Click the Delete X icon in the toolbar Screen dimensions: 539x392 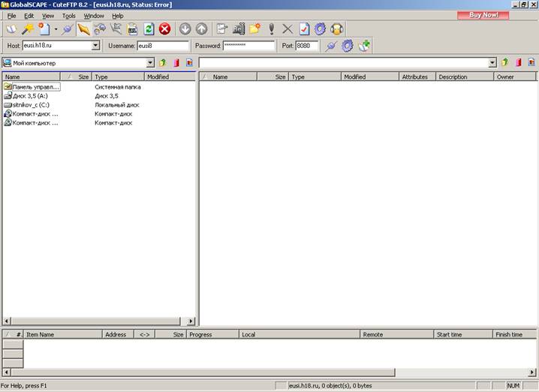point(288,29)
